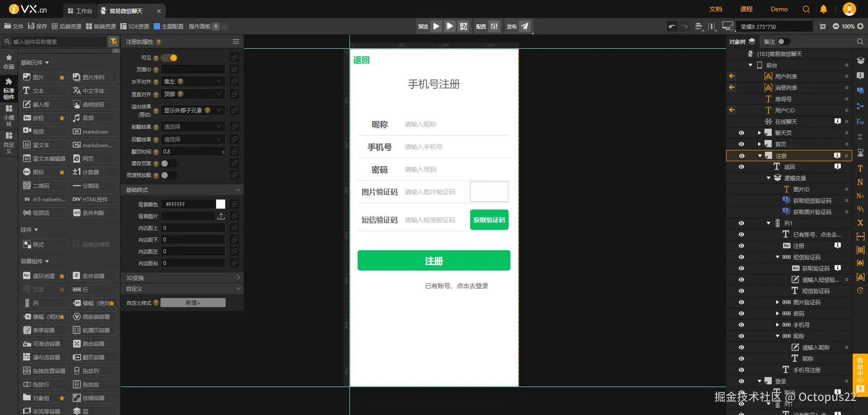Hide the 首页 page with its eye icon
Viewport: 868px width, 415px height.
click(741, 144)
